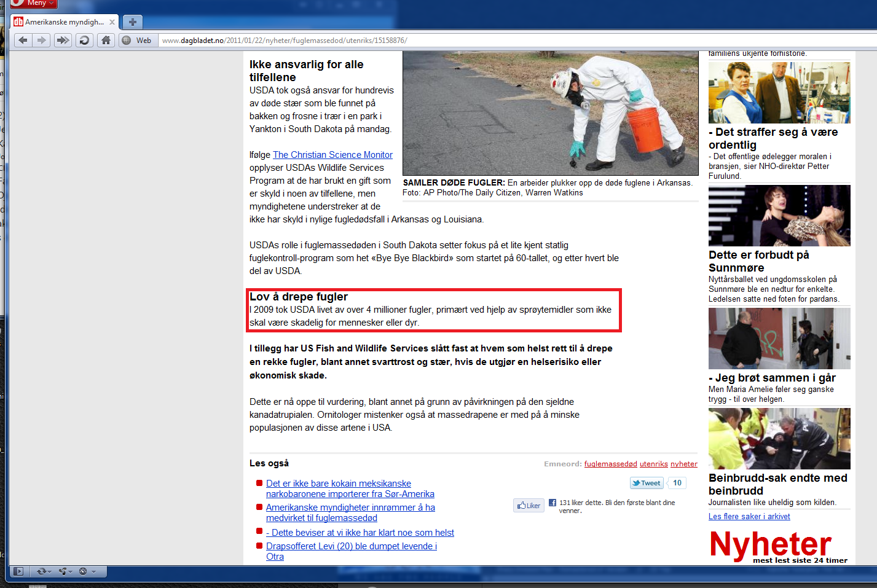
Task: Go to the home page
Action: (106, 41)
